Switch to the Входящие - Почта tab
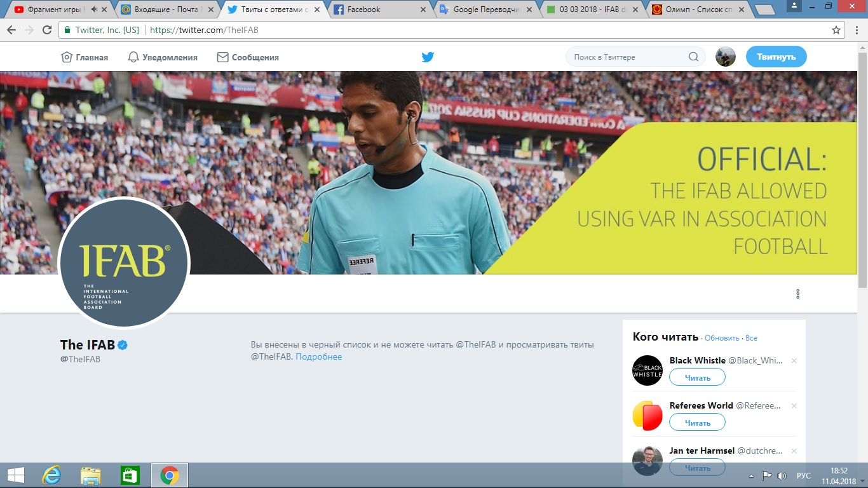 coord(166,10)
